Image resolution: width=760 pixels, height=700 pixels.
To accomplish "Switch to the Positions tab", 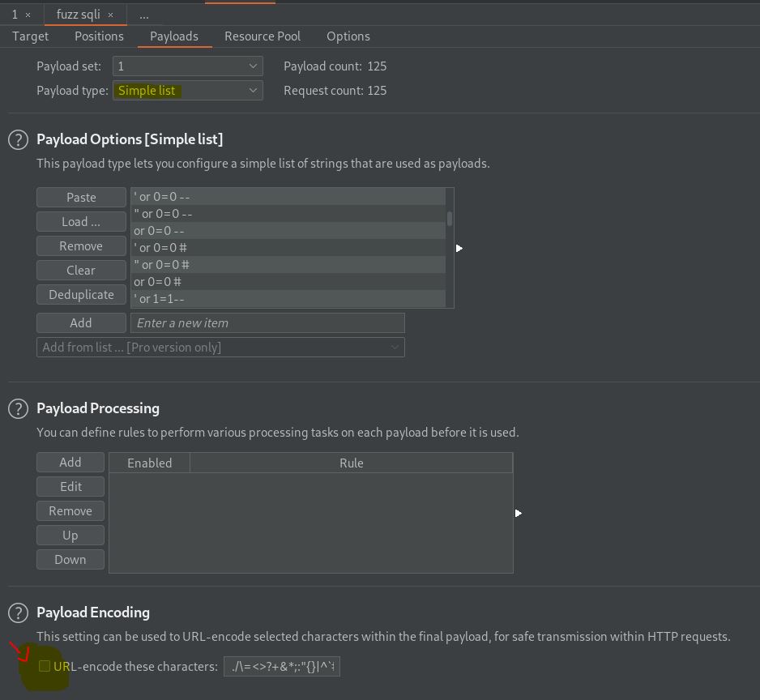I will coord(99,36).
